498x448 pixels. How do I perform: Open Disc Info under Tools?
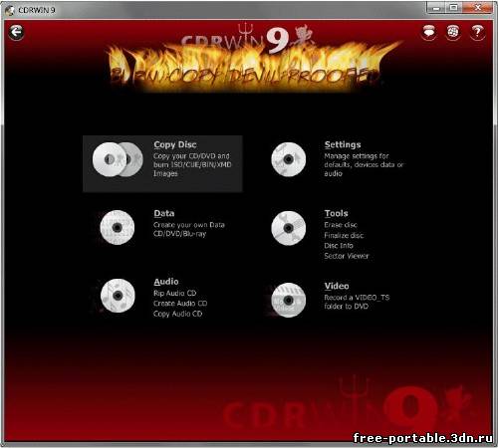(x=339, y=246)
